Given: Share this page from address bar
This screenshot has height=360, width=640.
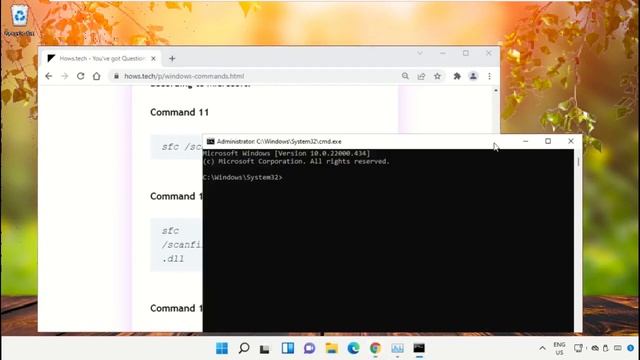Looking at the screenshot, I should (x=421, y=76).
